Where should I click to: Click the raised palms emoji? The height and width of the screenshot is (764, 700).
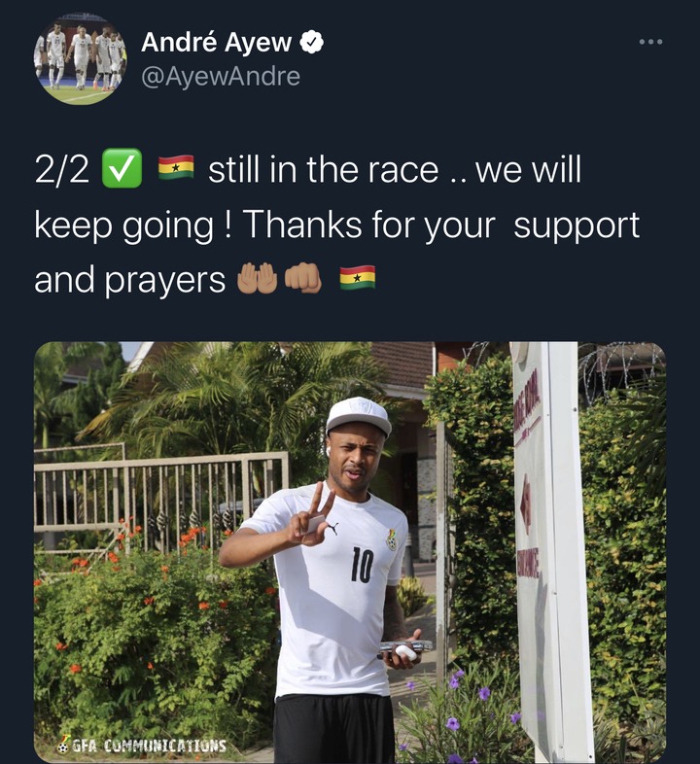[x=257, y=278]
